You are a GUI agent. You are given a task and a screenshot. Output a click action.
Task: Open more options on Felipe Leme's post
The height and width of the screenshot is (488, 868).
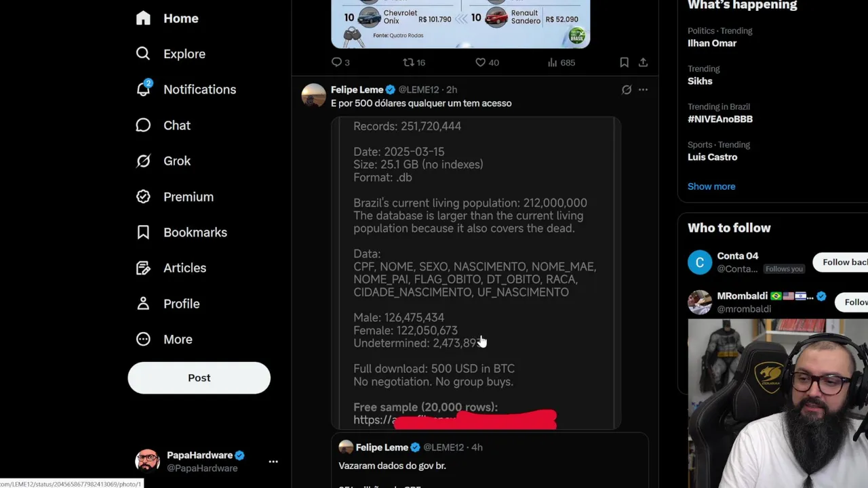[x=643, y=89]
